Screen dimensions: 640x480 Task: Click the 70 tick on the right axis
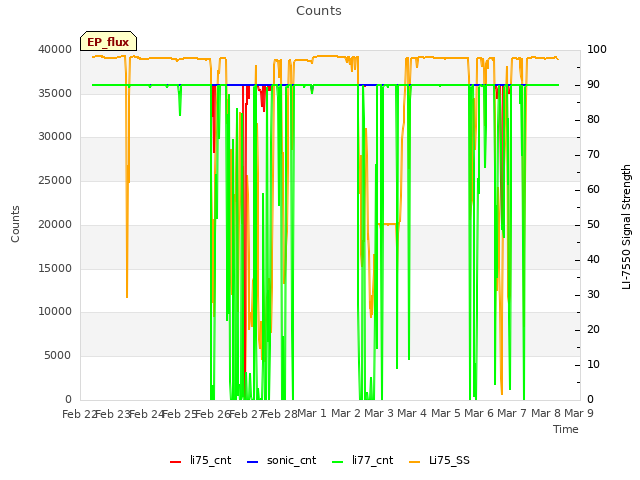pos(593,155)
